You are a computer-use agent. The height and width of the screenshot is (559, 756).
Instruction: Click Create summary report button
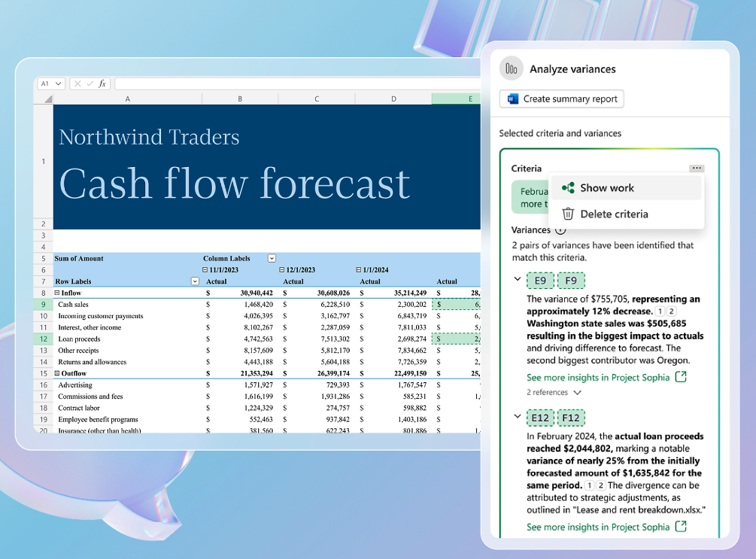(562, 99)
